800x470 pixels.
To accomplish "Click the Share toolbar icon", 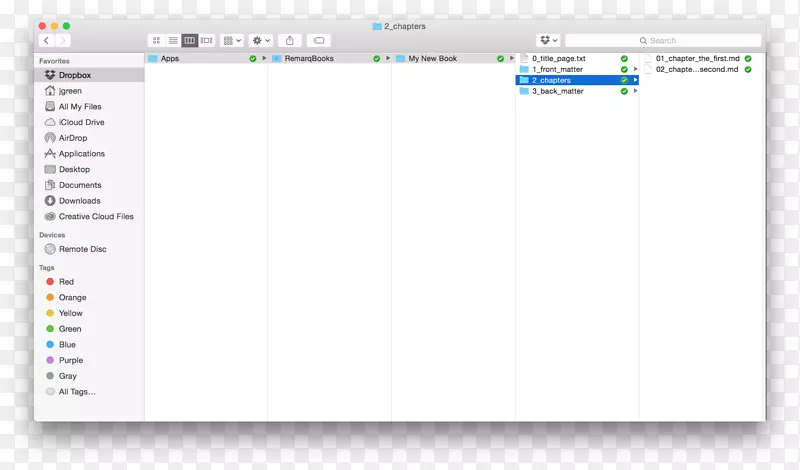I will [290, 41].
